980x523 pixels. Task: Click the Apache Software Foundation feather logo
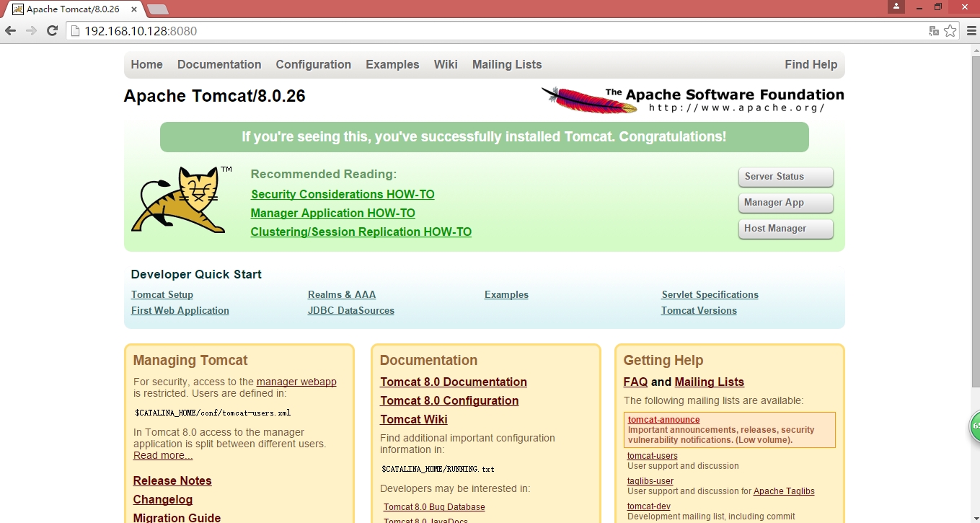(x=692, y=100)
